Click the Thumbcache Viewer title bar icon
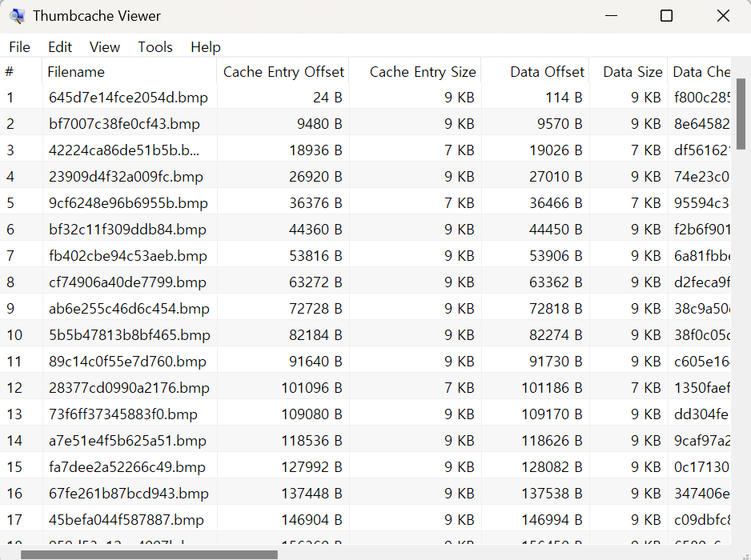The height and width of the screenshot is (560, 751). coord(18,15)
